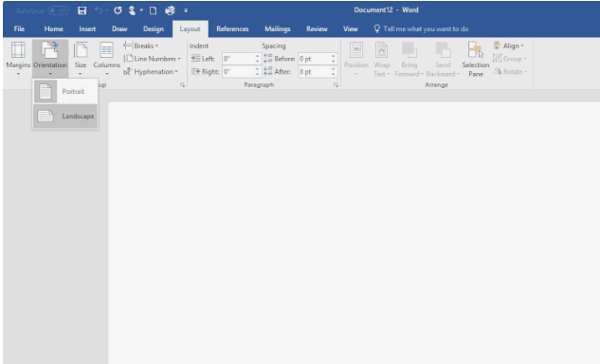Switch to the References tab
The height and width of the screenshot is (364, 600).
point(232,29)
